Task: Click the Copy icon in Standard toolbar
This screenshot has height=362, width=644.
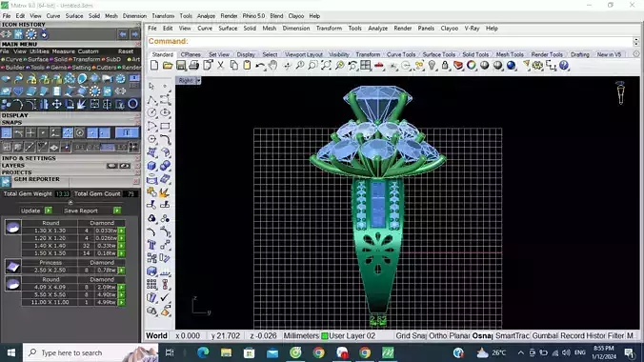Action: tap(233, 66)
